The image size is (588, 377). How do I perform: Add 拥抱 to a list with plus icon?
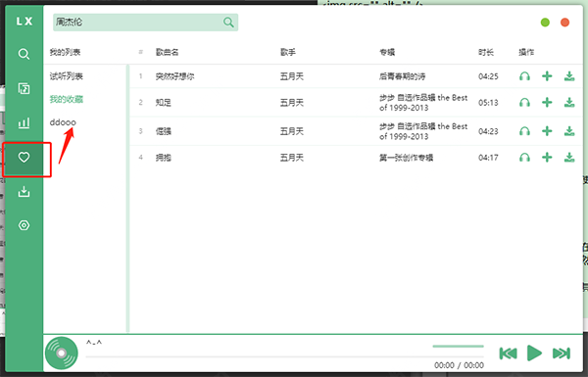point(547,158)
